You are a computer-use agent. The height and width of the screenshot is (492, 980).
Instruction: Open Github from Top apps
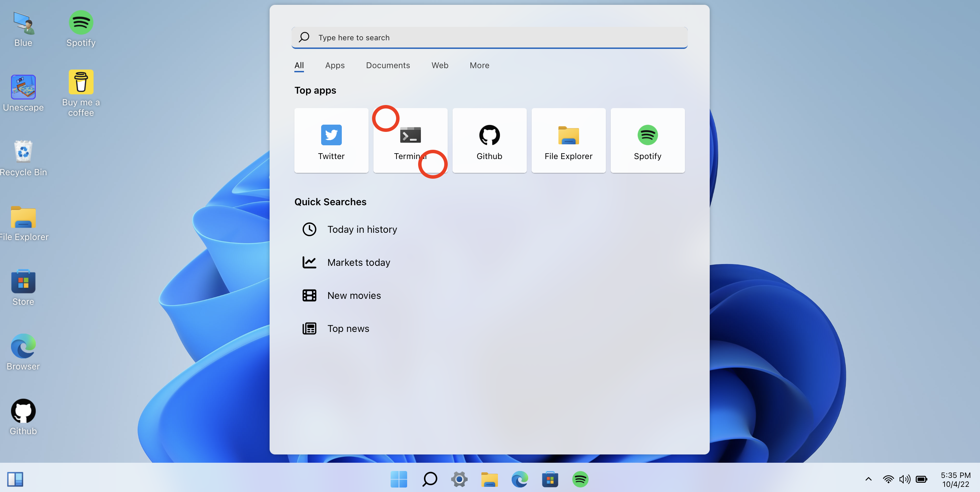click(x=489, y=140)
